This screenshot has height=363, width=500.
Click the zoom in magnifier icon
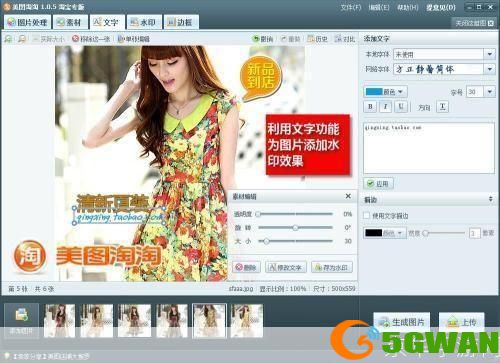tap(8, 39)
